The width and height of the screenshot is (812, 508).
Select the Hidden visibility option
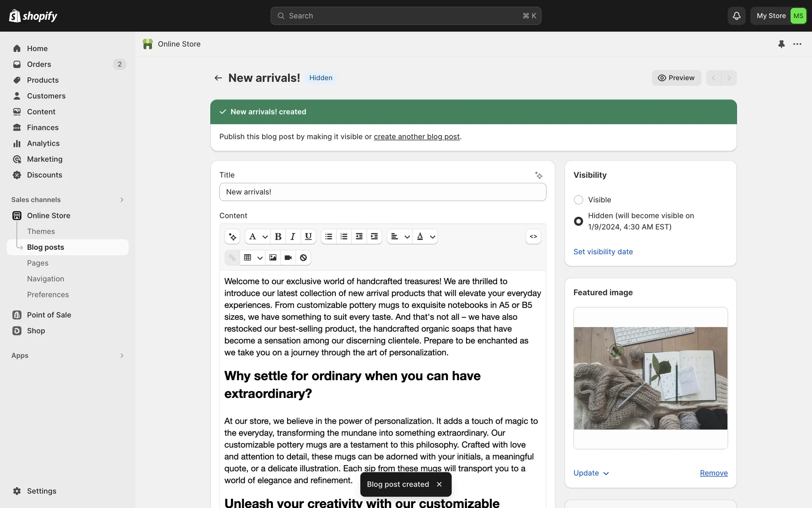(578, 221)
